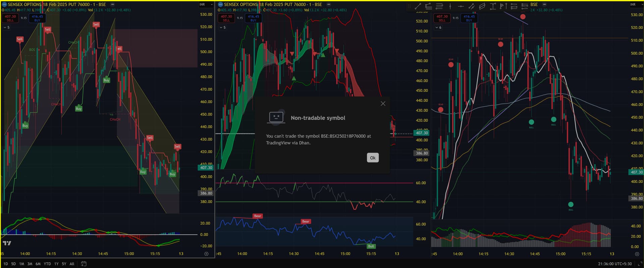Click 407.30 SELL button on right chart
Screen dimensions: 644x268
coord(442,18)
